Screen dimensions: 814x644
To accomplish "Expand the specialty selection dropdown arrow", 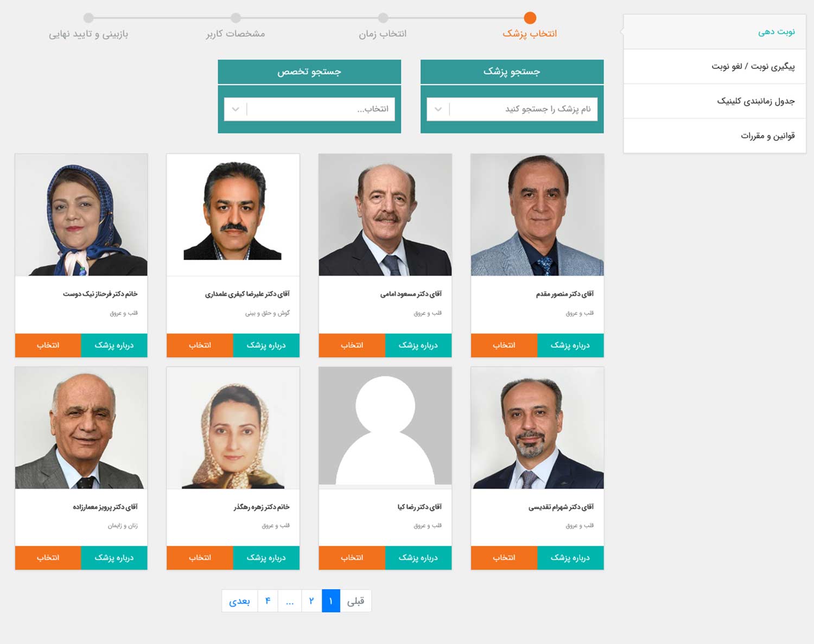I will pos(236,109).
